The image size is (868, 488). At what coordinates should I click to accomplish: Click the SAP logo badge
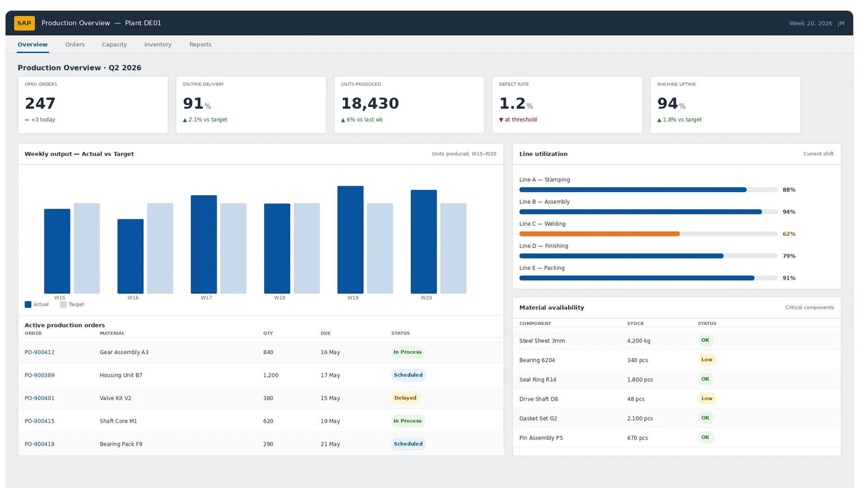tap(24, 23)
